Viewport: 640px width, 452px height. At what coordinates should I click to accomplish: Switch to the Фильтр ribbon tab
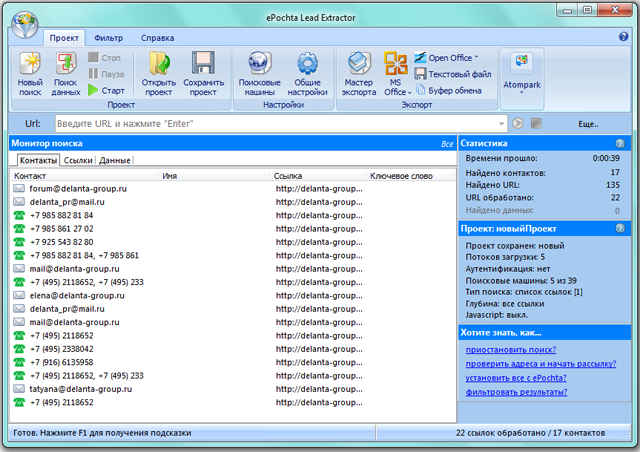click(109, 38)
